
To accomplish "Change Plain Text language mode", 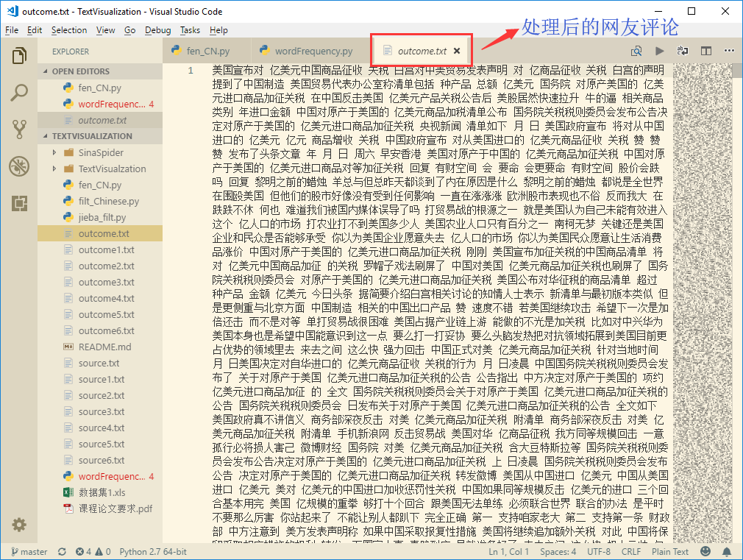I will tap(670, 552).
